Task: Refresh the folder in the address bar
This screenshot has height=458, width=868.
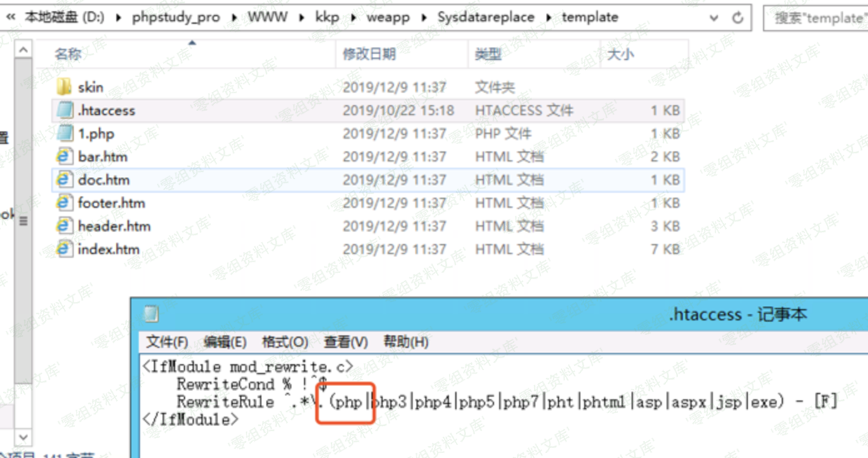Action: 738,18
